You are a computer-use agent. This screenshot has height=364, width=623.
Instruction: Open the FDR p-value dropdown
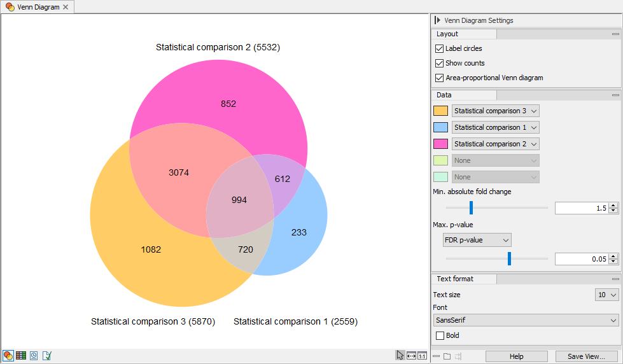(477, 240)
